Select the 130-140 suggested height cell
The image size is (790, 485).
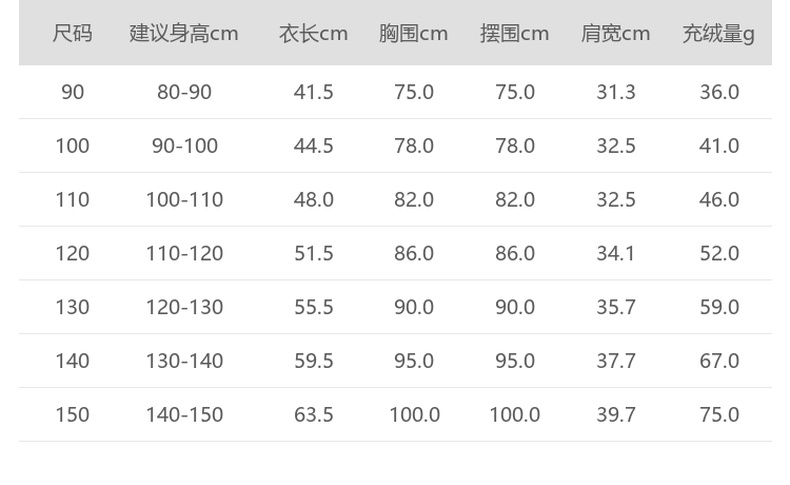(x=184, y=361)
